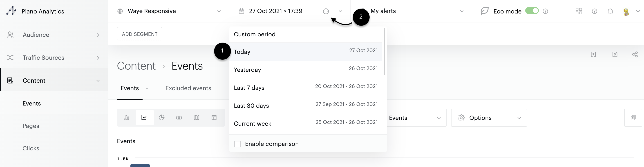This screenshot has width=644, height=167.
Task: Select the map visualization icon
Action: click(x=197, y=118)
